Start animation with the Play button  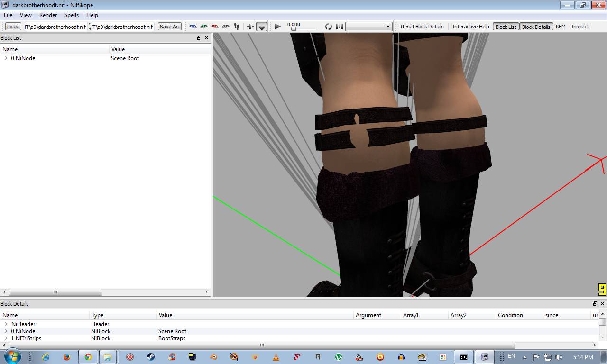point(278,27)
